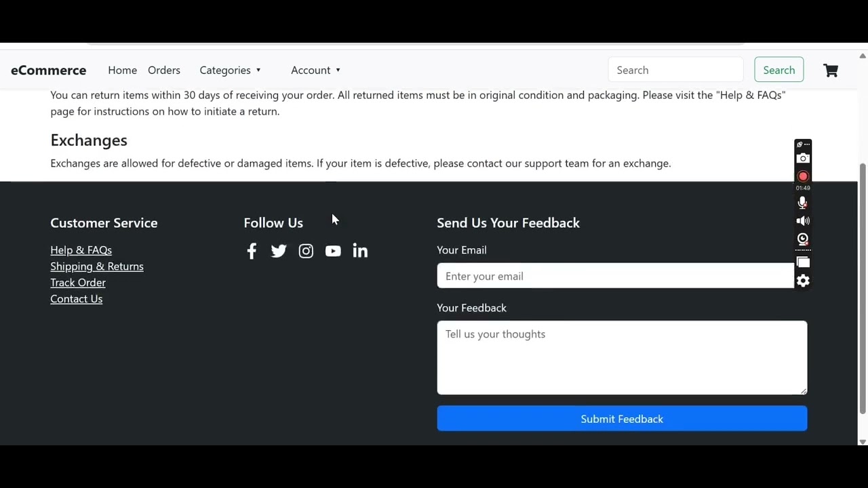The height and width of the screenshot is (488, 868).
Task: Open the recorder settings gear
Action: click(803, 281)
